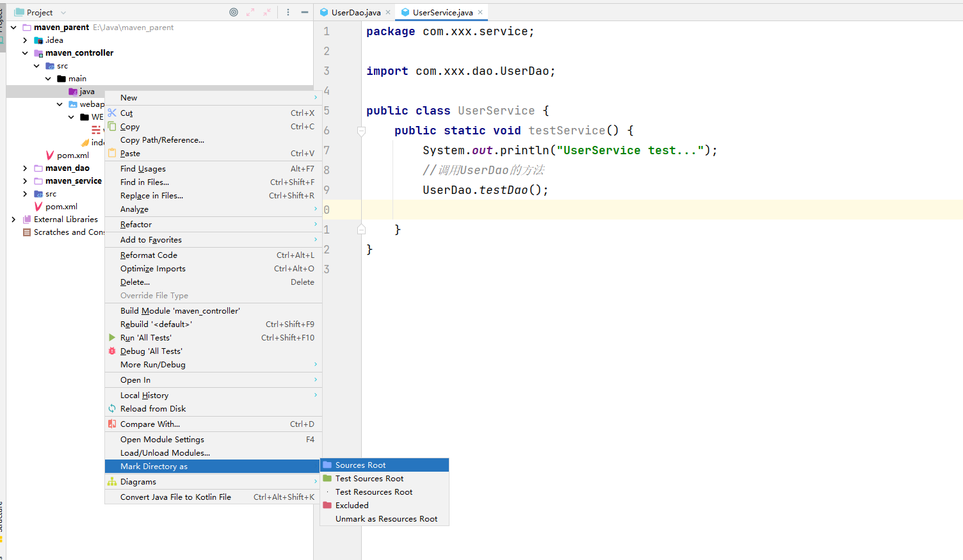
Task: Collapse the src folder under maven_controller
Action: [x=36, y=66]
